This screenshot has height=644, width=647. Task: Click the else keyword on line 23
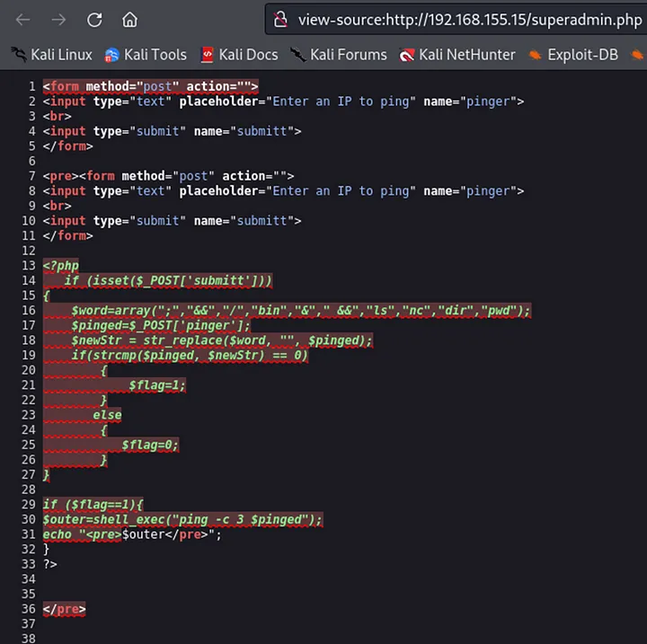(x=107, y=415)
